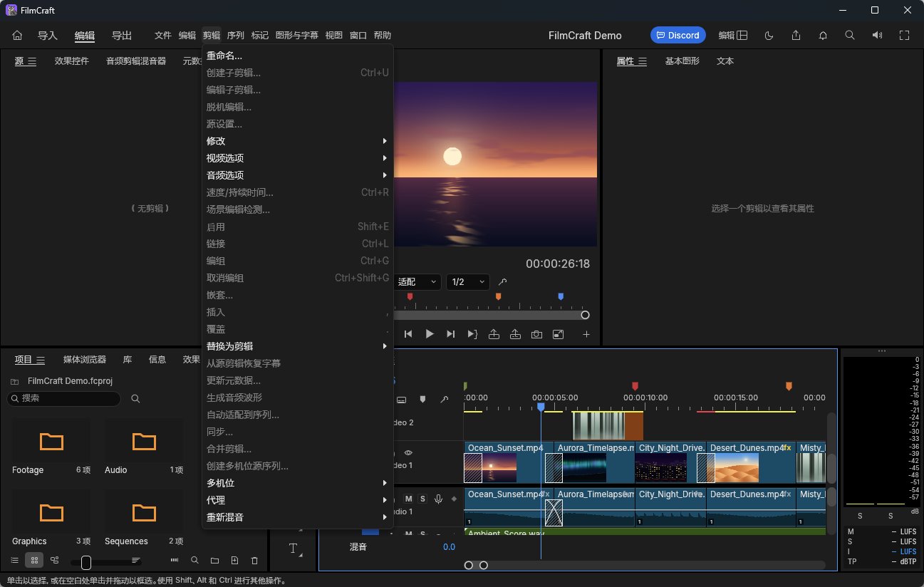Enter fullscreen with the corner-brackets icon
This screenshot has height=587, width=924.
tap(905, 35)
